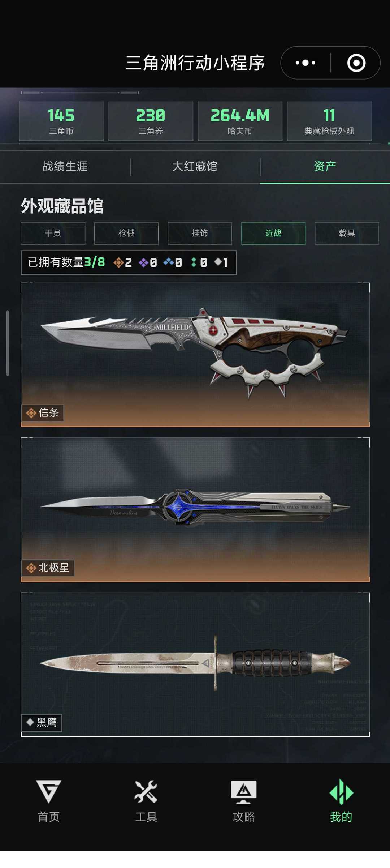Image resolution: width=390 pixels, height=868 pixels.
Task: Click the white rarity diamond count icon
Action: tap(218, 261)
